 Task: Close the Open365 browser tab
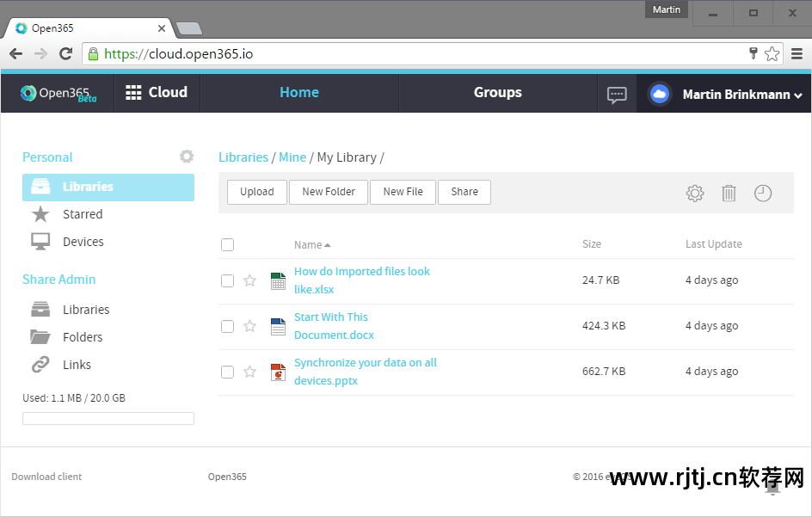pyautogui.click(x=162, y=28)
